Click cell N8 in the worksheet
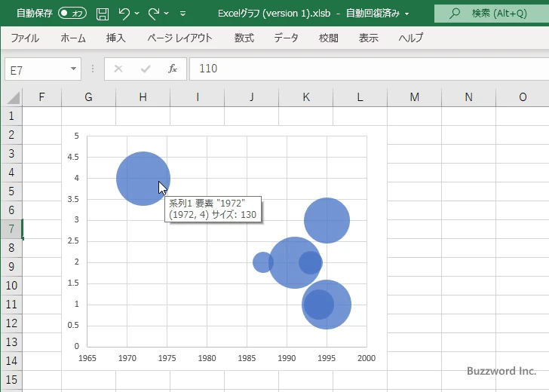Viewport: 549px width, 392px height. (x=468, y=248)
